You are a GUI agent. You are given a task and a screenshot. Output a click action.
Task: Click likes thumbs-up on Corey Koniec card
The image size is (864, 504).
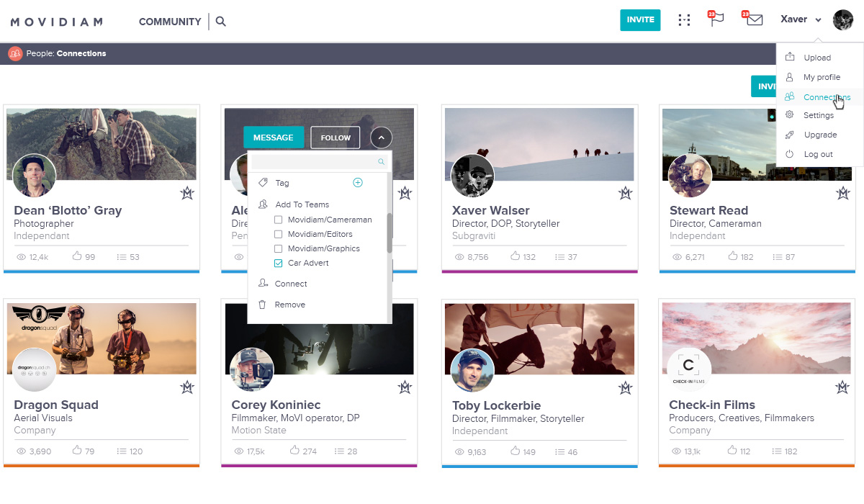(x=294, y=451)
